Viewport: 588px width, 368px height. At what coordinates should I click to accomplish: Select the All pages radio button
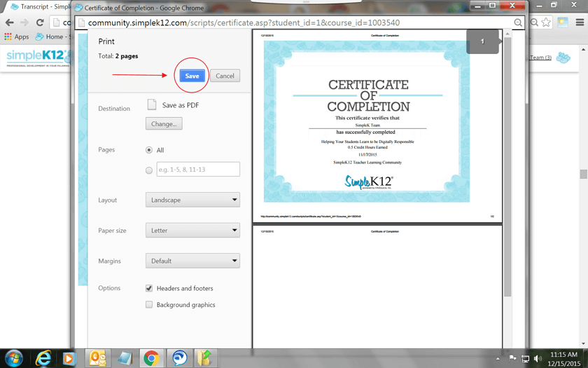click(x=149, y=150)
